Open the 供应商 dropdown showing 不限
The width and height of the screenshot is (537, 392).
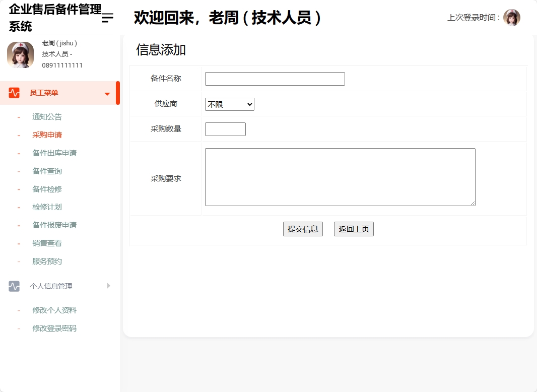(229, 104)
